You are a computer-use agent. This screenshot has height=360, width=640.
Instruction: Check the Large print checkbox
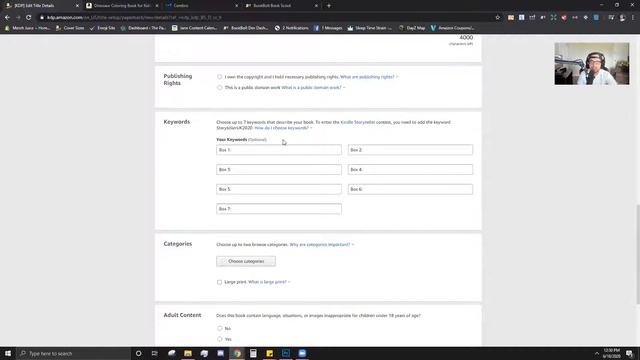click(220, 282)
